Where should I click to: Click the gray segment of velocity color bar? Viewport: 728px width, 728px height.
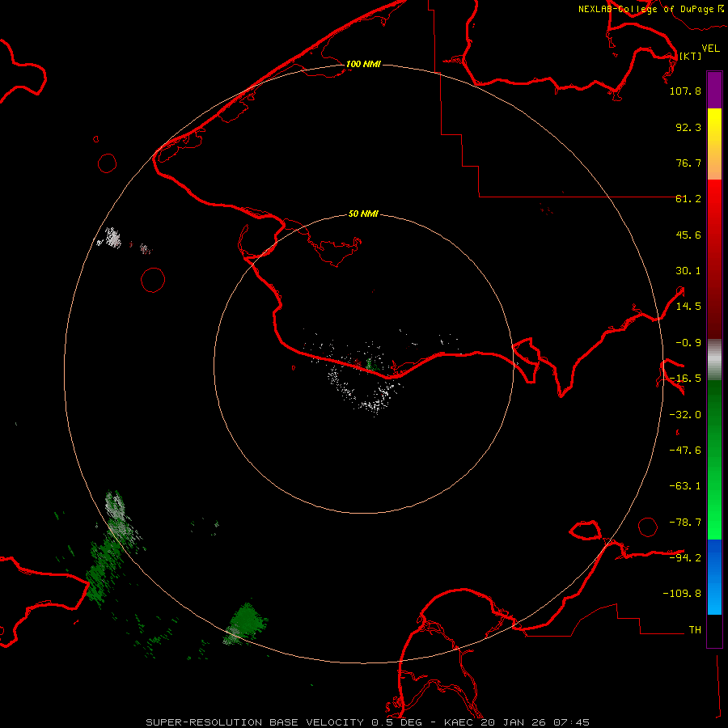[x=714, y=360]
